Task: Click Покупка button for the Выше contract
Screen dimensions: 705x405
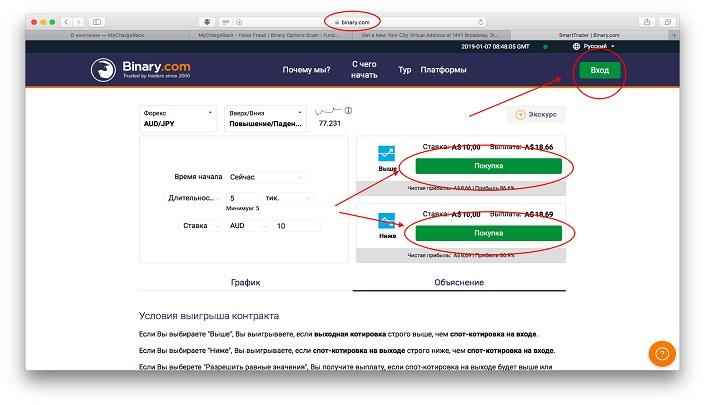Action: click(x=487, y=164)
